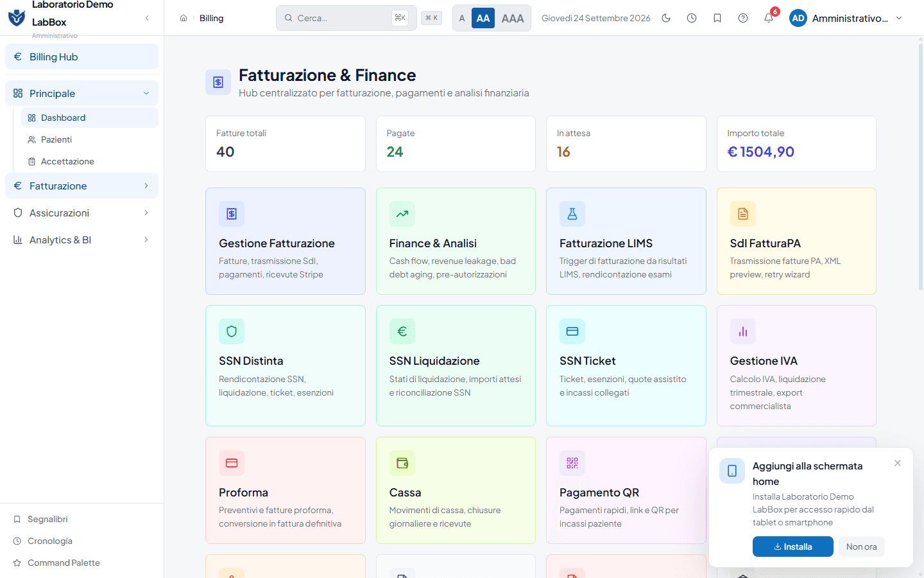Click the SSN Distinta shield icon
The height and width of the screenshot is (578, 924).
[x=232, y=331]
